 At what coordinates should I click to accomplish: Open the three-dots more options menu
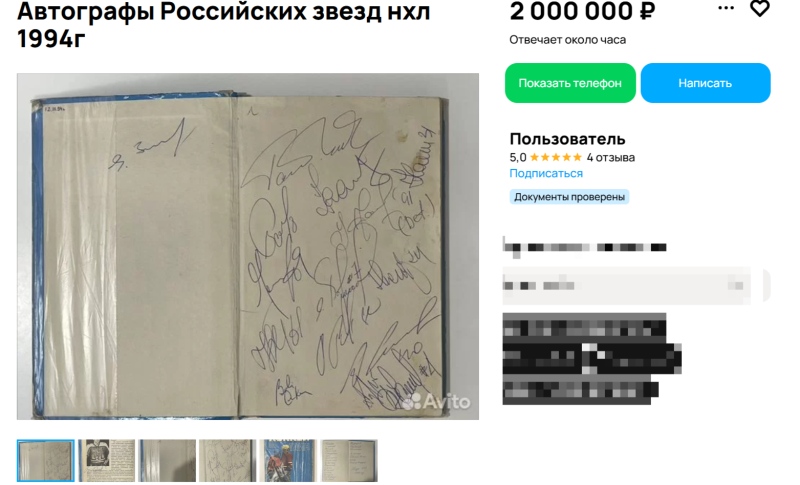(726, 8)
